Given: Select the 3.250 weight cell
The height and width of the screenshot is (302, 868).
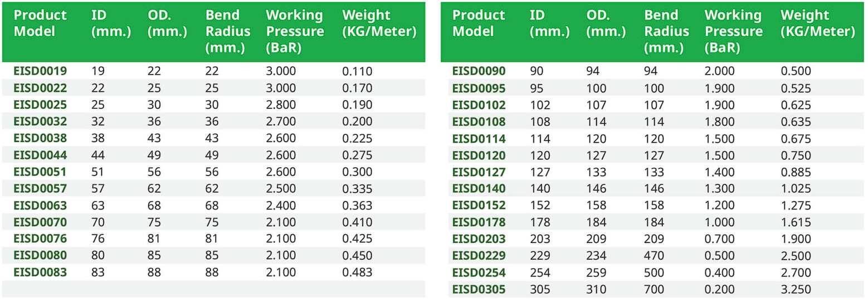Looking at the screenshot, I should (x=796, y=289).
